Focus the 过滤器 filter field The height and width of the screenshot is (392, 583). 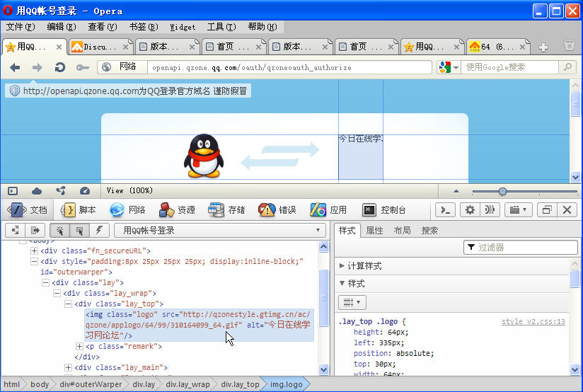click(521, 248)
